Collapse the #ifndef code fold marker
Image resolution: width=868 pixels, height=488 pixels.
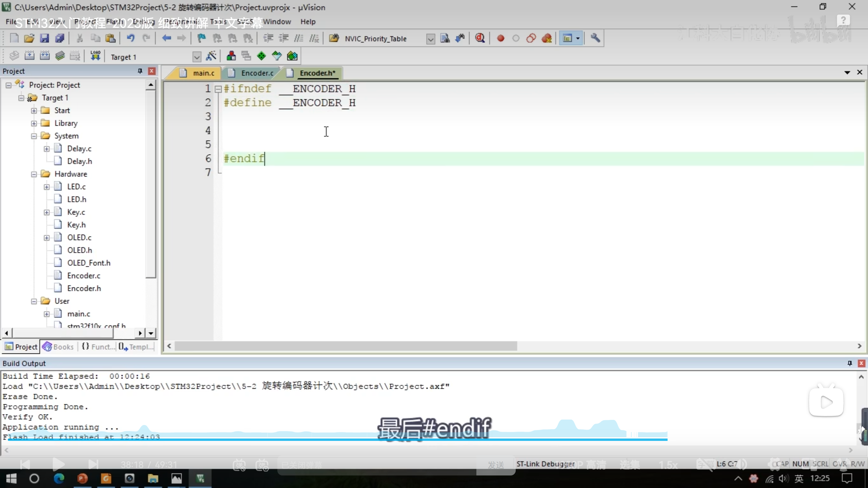[x=218, y=89]
